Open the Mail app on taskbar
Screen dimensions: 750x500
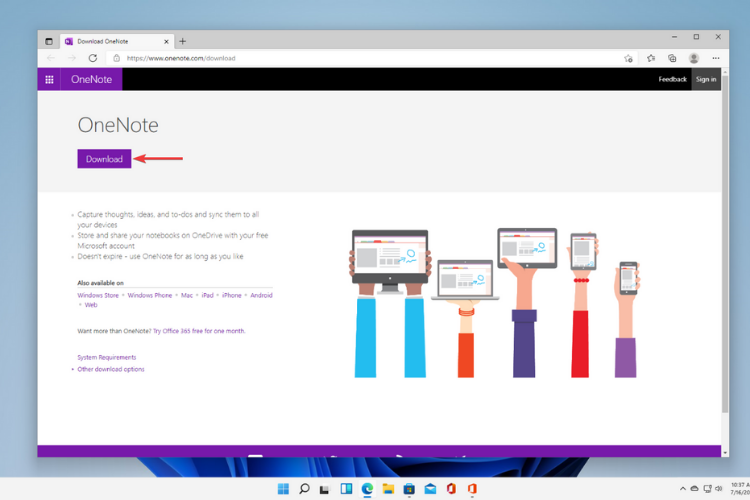[430, 489]
